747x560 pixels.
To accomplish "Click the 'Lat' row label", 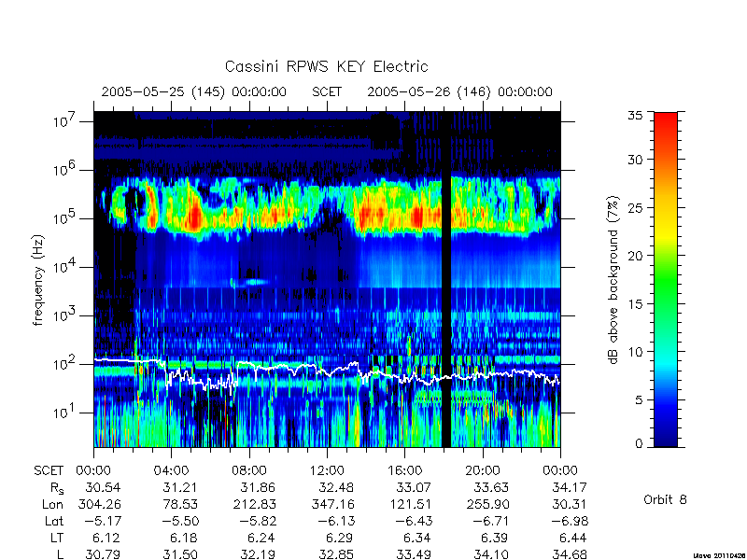I will pos(54,522).
